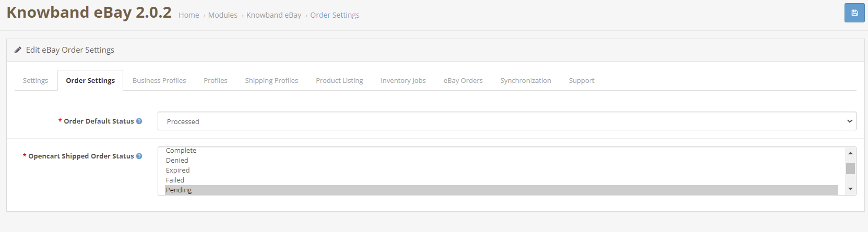868x232 pixels.
Task: Open the Settings tab
Action: click(35, 80)
